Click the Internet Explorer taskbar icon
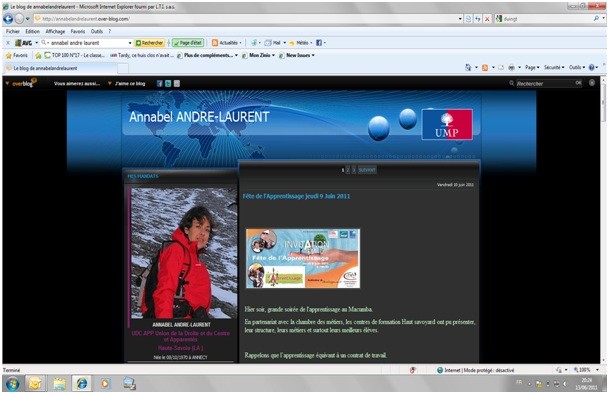This screenshot has height=394, width=609. pos(82,384)
